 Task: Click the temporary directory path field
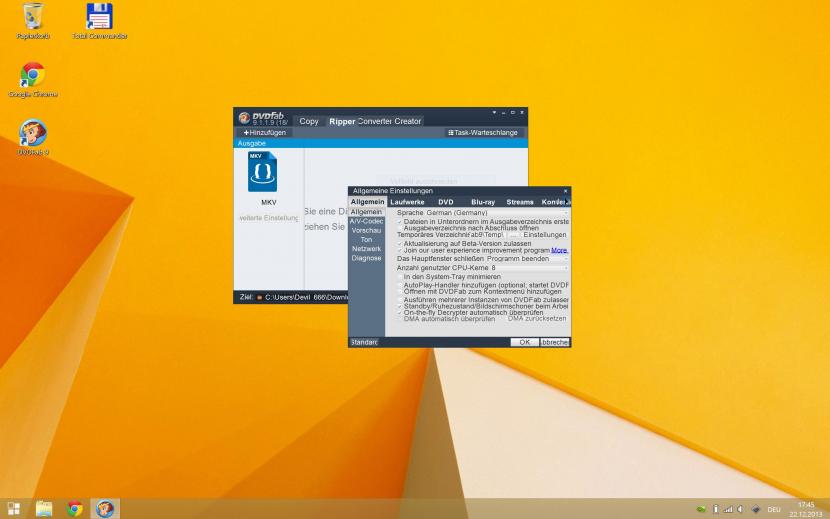tap(486, 235)
